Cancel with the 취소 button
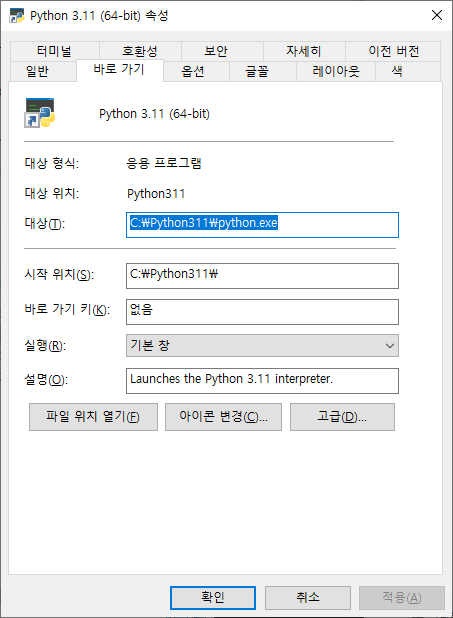This screenshot has height=618, width=453. click(308, 598)
